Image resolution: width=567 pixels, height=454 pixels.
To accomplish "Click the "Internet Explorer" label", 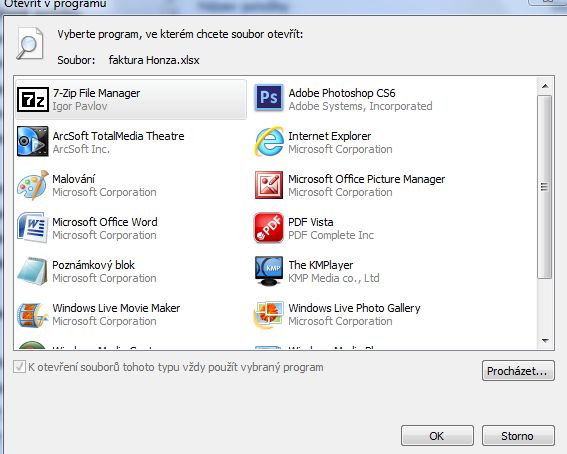I will click(329, 136).
